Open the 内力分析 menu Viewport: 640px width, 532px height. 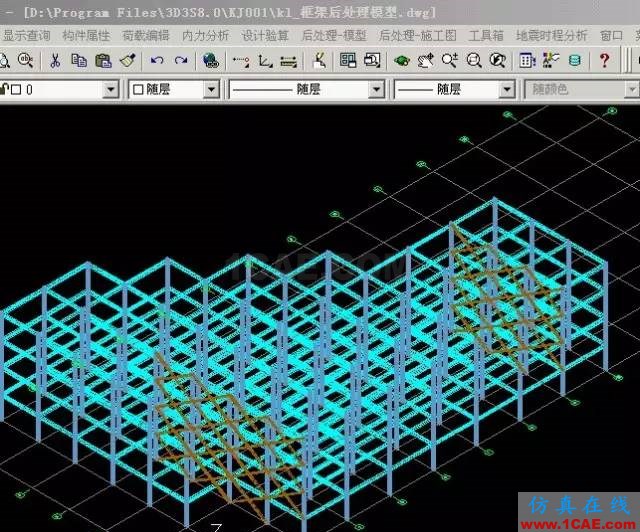click(206, 36)
